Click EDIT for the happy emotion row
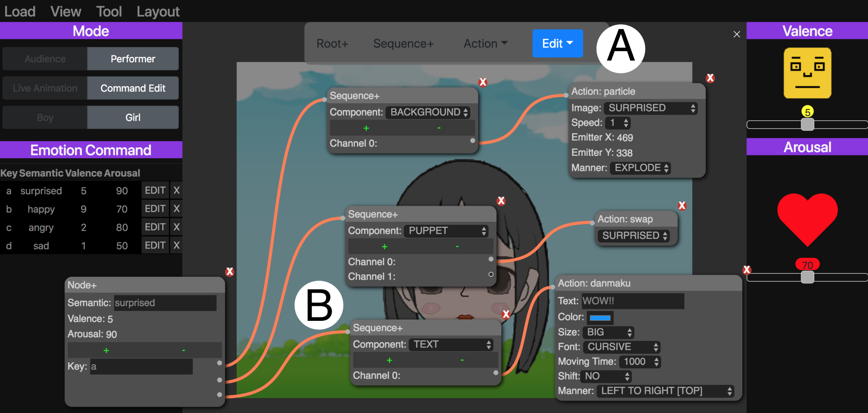Screen dimensions: 868x413 tap(155, 209)
